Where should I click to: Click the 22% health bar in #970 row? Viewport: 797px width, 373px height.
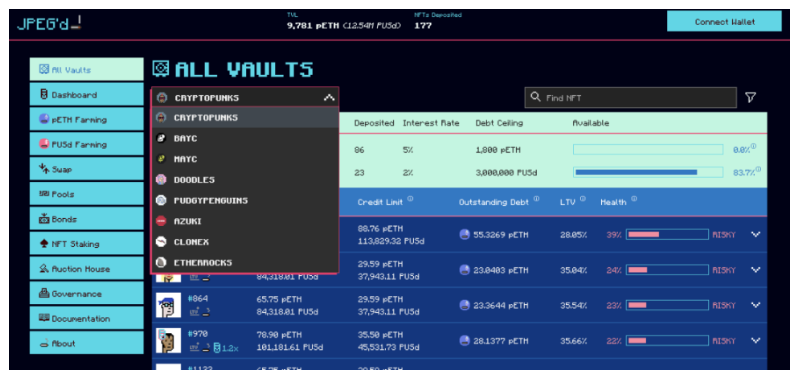pyautogui.click(x=667, y=340)
